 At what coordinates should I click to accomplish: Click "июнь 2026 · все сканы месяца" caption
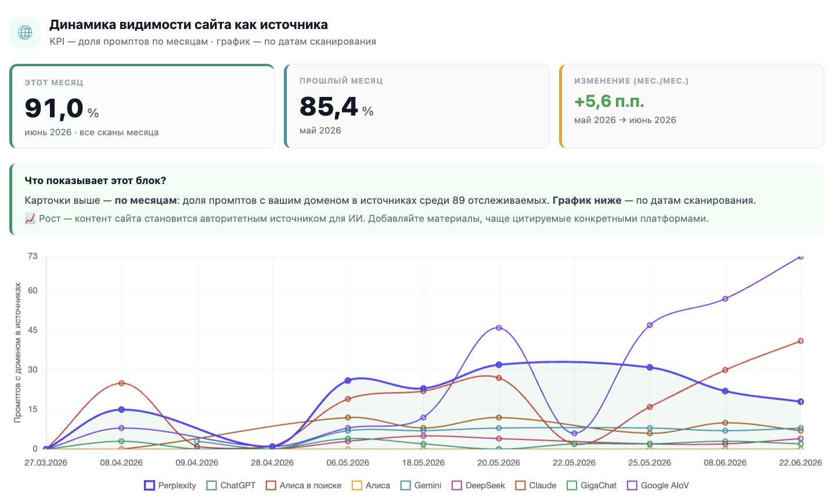click(x=92, y=132)
